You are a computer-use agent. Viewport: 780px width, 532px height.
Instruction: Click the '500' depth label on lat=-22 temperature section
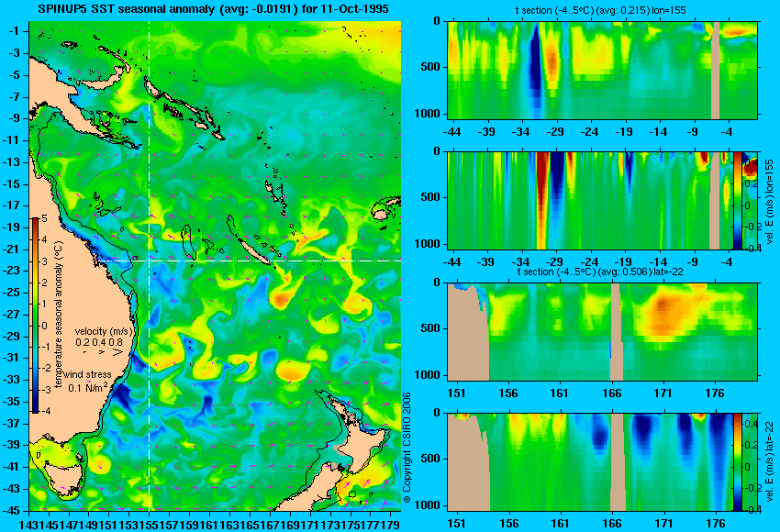[430, 328]
